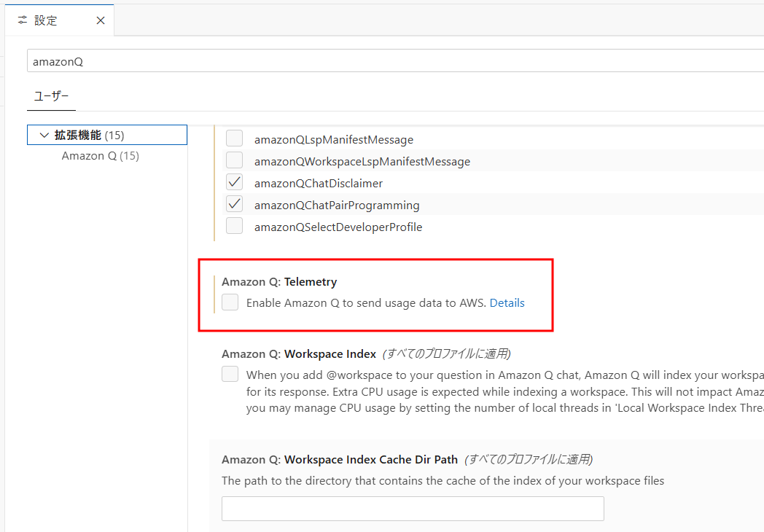764x532 pixels.
Task: Check amazonQSelectDeveloperProfile checkbox
Action: click(x=234, y=226)
